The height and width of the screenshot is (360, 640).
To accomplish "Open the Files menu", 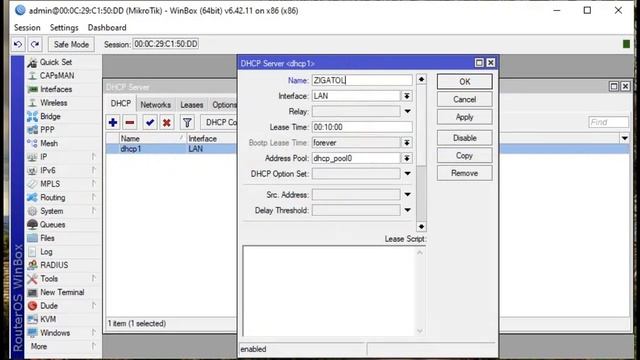I will click(x=47, y=238).
